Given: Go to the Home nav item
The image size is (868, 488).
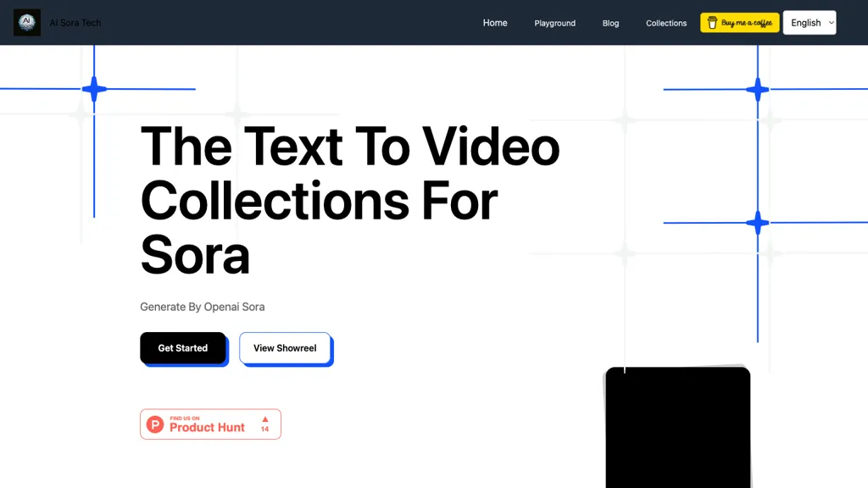Looking at the screenshot, I should coord(495,23).
